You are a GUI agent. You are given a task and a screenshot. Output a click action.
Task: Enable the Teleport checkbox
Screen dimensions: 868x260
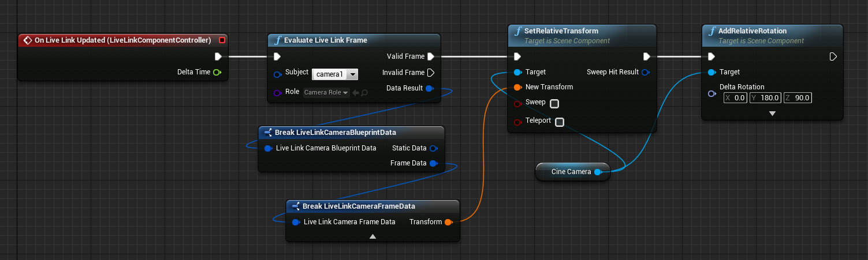pyautogui.click(x=559, y=122)
